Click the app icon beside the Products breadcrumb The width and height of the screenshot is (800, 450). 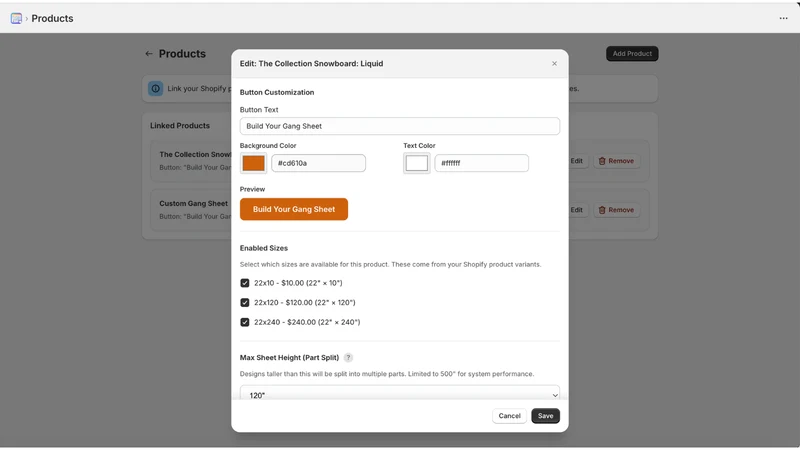16,18
